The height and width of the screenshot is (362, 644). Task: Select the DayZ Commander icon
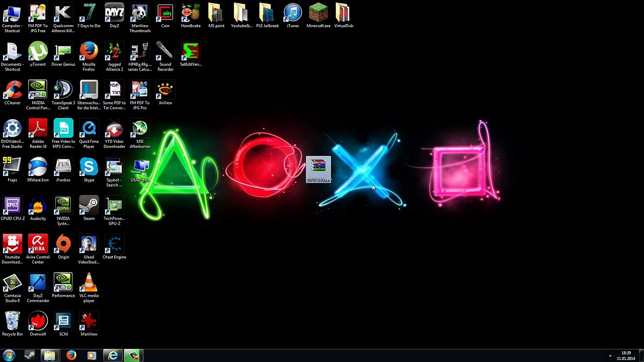tap(38, 288)
